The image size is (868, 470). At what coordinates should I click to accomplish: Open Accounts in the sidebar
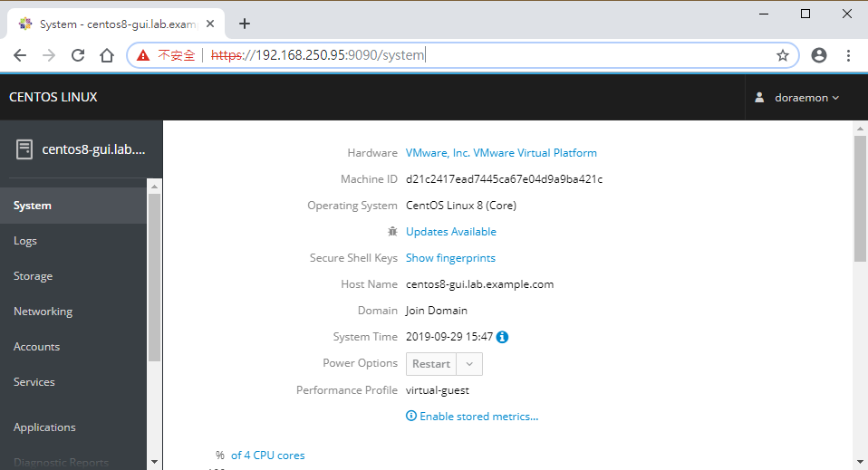click(x=73, y=347)
